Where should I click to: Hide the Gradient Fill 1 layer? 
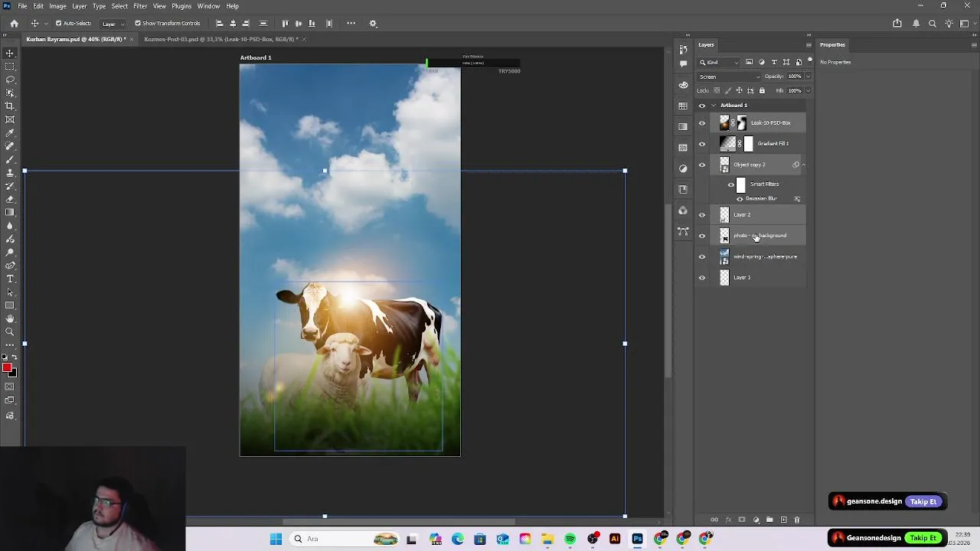point(702,144)
